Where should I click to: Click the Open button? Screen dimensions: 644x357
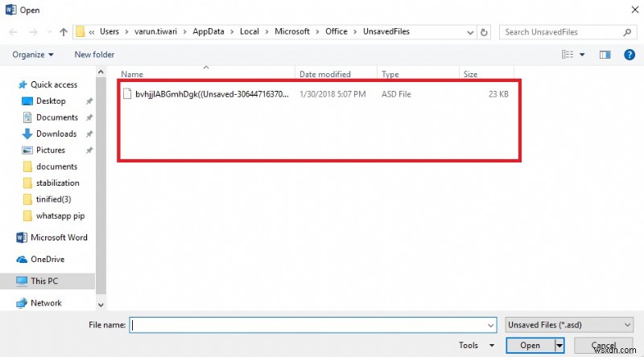(530, 346)
